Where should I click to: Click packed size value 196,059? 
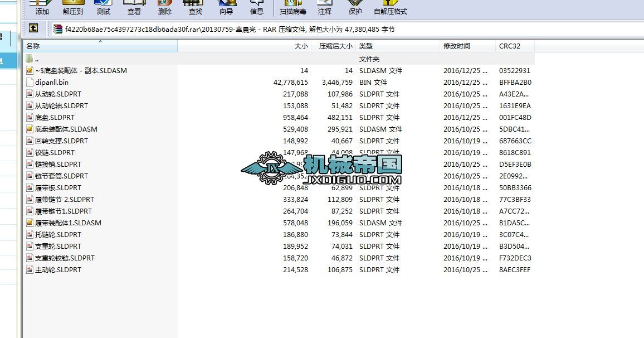[340, 223]
